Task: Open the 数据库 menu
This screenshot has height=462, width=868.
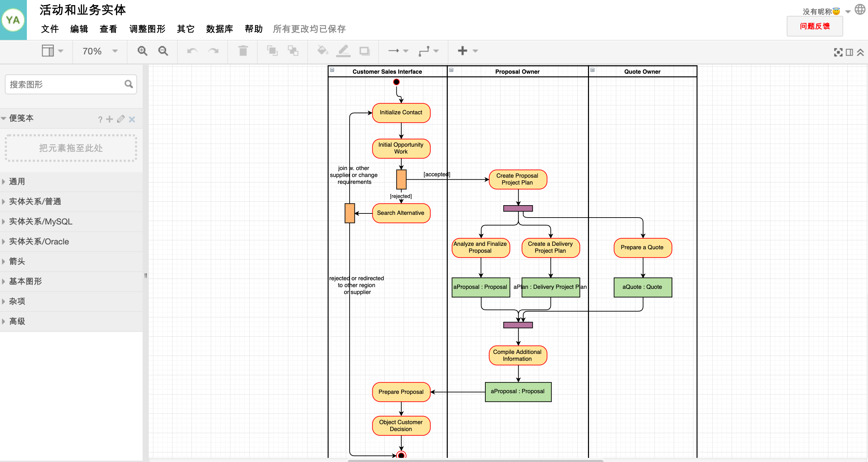Action: pyautogui.click(x=220, y=29)
